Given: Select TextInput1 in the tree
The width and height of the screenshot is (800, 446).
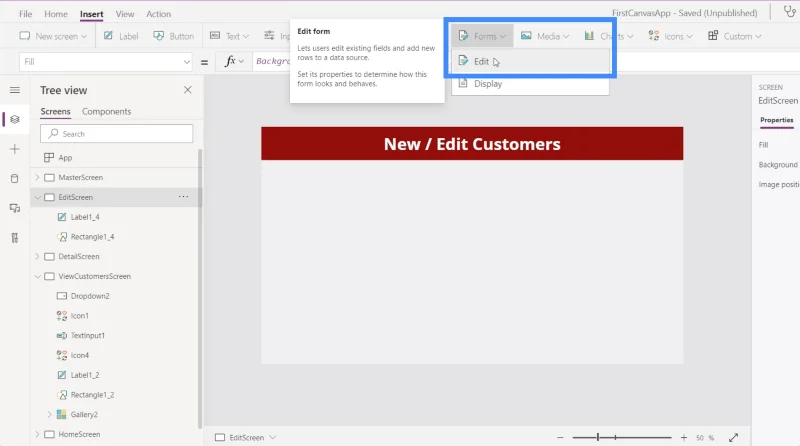Looking at the screenshot, I should (x=88, y=335).
